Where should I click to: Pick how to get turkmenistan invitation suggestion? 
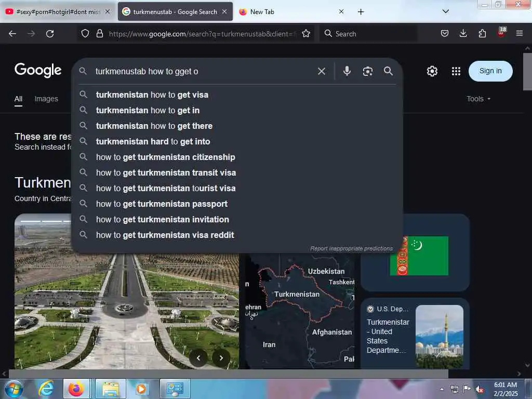[x=237, y=220]
